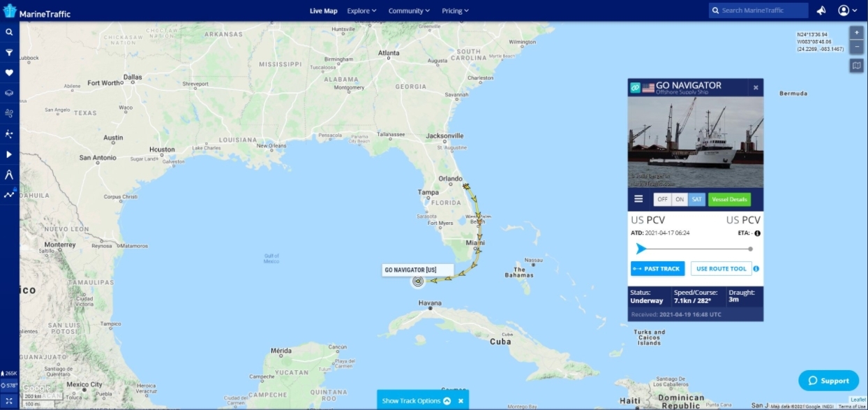Switch vessel photo toggle to ON
Screen dimensions: 868x410
coord(680,199)
